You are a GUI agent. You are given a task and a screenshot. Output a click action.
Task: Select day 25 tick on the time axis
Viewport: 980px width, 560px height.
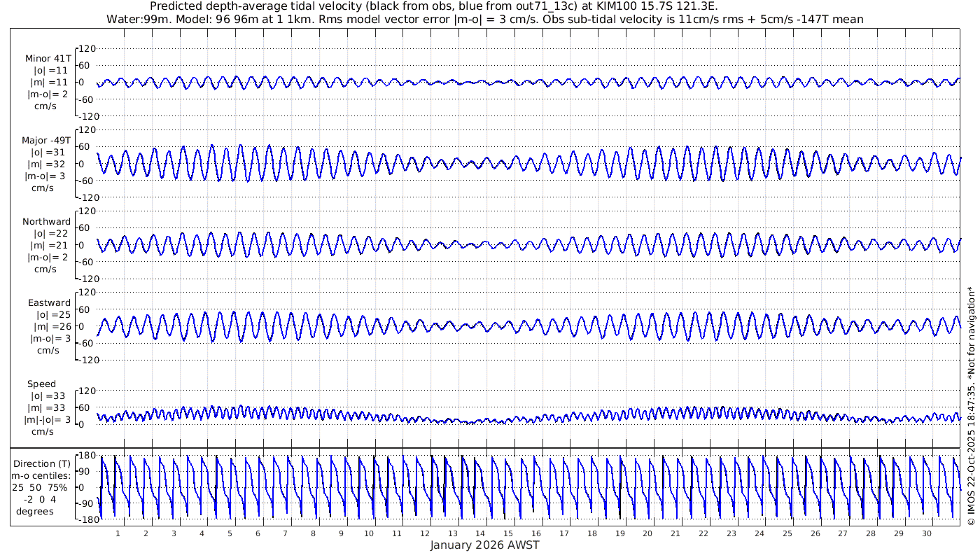point(787,533)
